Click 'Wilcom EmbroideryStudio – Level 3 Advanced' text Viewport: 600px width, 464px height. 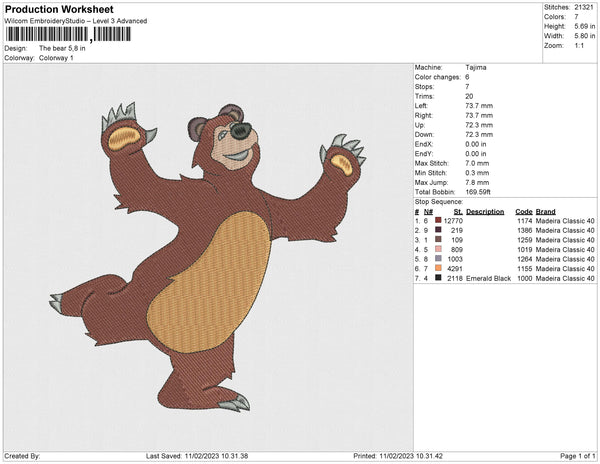(x=76, y=21)
